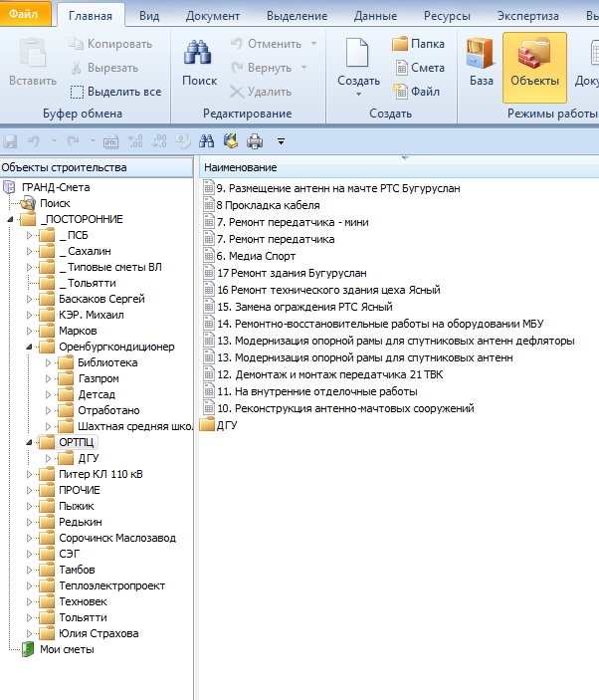
Task: Switch to Выделение ribbon tab
Action: tap(298, 16)
